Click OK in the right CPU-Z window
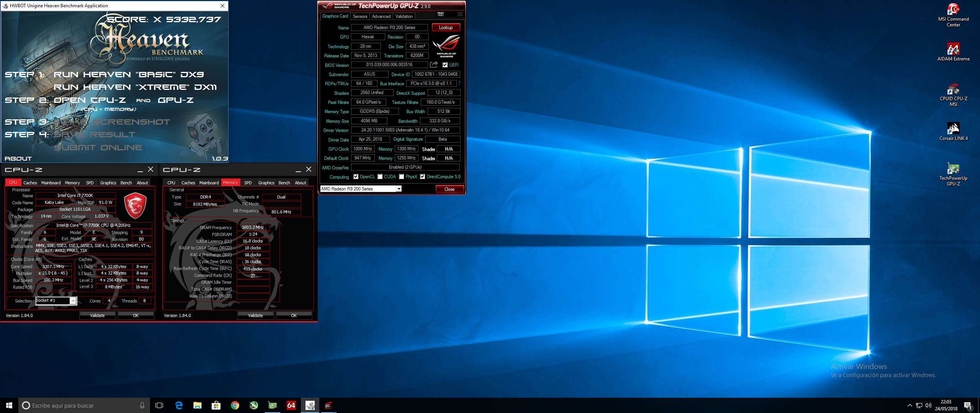The width and height of the screenshot is (980, 413). pos(294,315)
